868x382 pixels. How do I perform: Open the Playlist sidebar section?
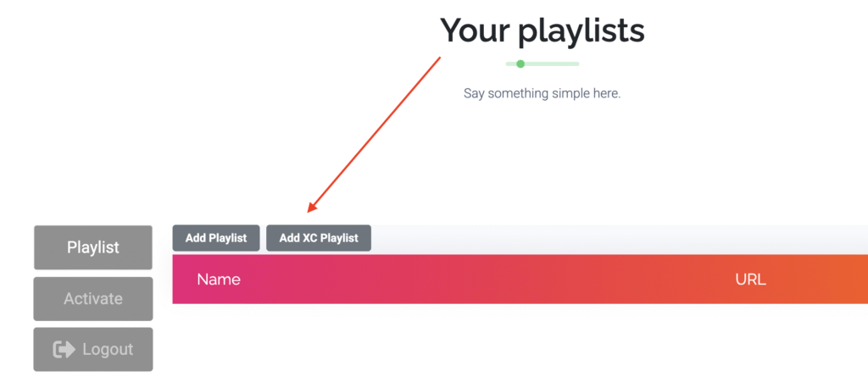[93, 247]
